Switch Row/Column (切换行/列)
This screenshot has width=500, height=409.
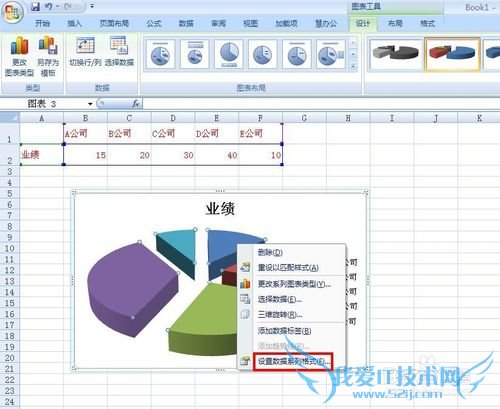point(85,51)
